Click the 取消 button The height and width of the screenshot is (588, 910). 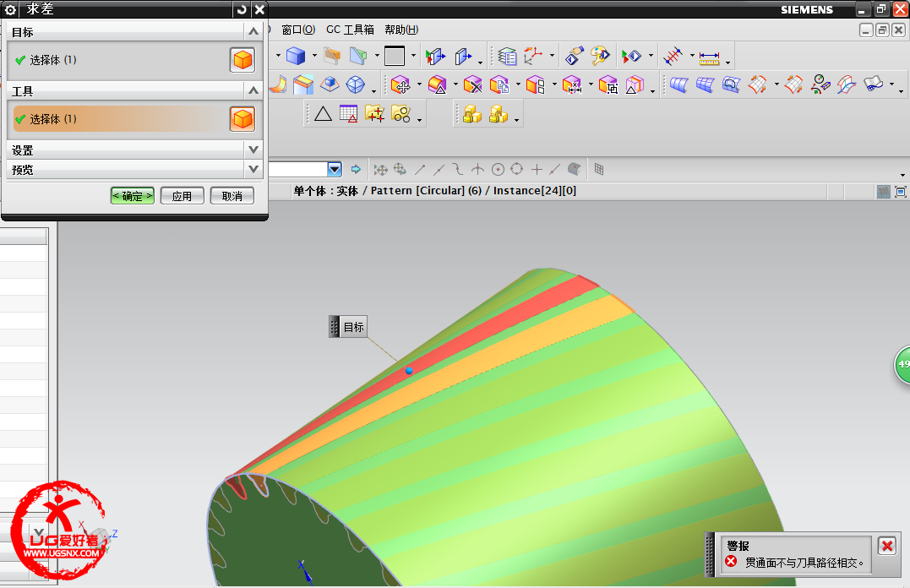point(232,196)
